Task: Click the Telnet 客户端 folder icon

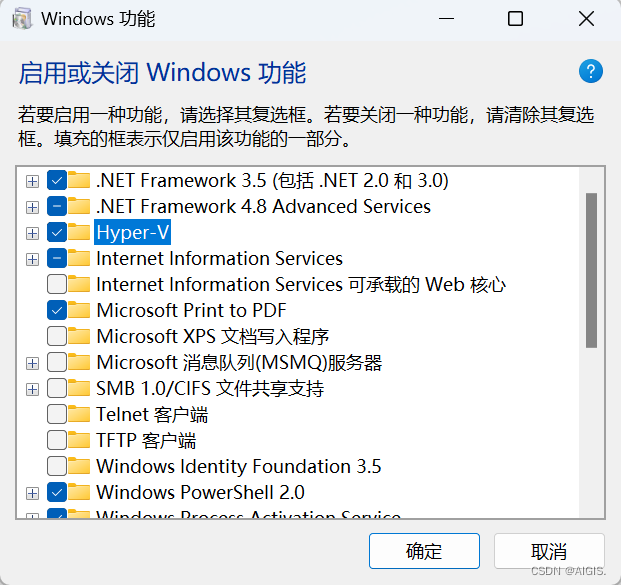Action: tap(79, 414)
